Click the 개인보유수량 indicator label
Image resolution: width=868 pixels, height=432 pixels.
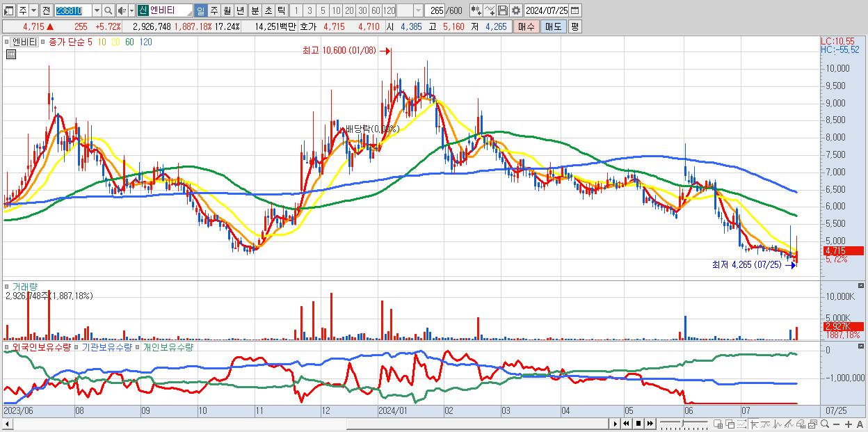(x=168, y=346)
